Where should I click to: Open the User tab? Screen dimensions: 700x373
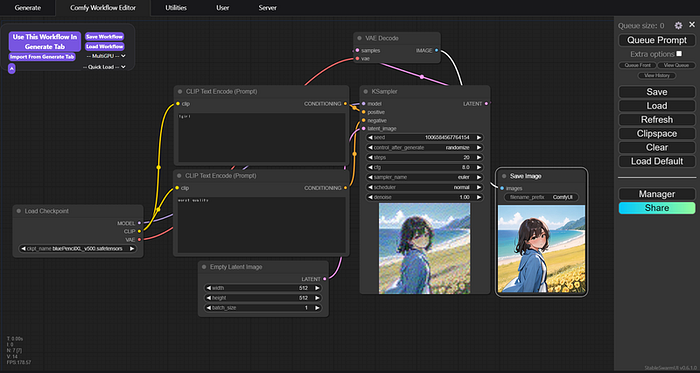point(223,8)
